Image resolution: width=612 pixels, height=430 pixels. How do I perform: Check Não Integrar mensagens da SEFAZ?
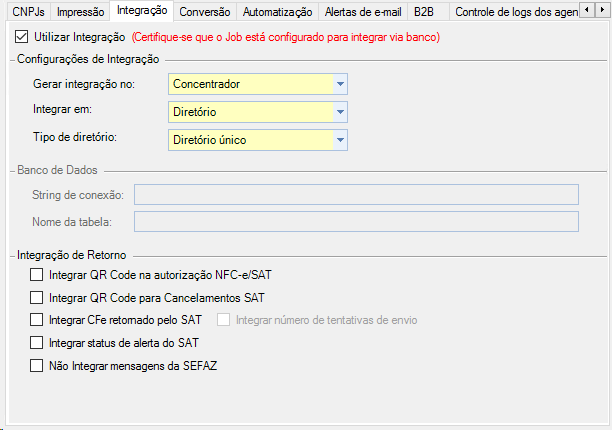coord(37,366)
